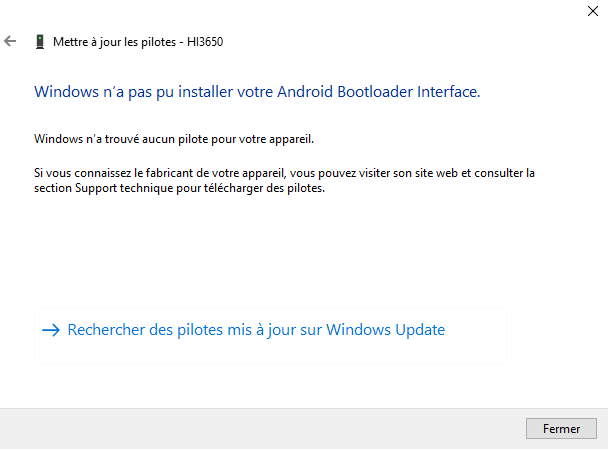Image resolution: width=608 pixels, height=450 pixels.
Task: Click the phrase Support technique in paragraph
Action: (x=123, y=188)
